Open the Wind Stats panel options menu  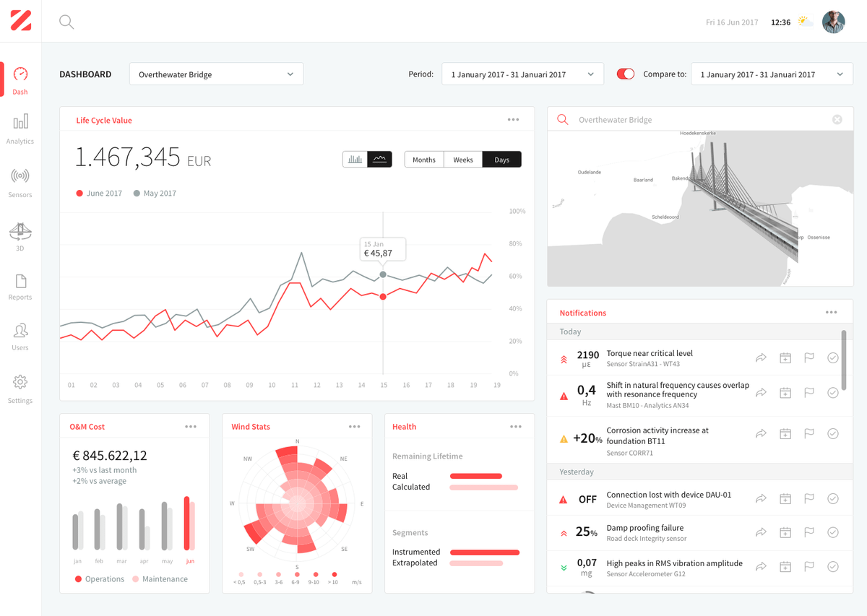tap(354, 426)
